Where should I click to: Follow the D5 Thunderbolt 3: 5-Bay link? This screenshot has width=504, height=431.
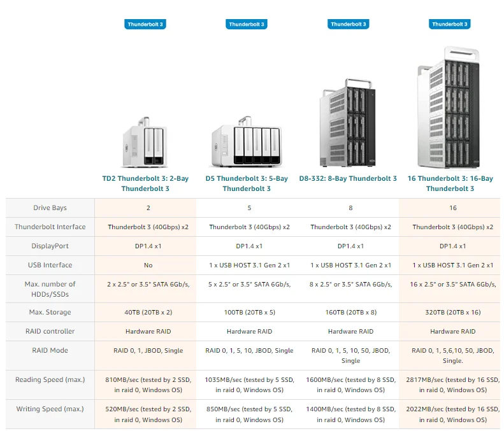[x=247, y=183]
